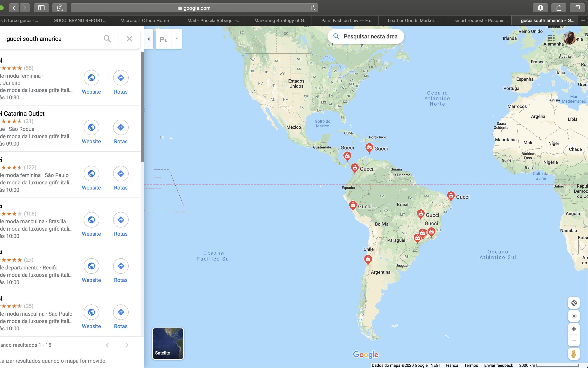Open Website for Catarina Outlet result
This screenshot has height=368, width=588.
91,127
